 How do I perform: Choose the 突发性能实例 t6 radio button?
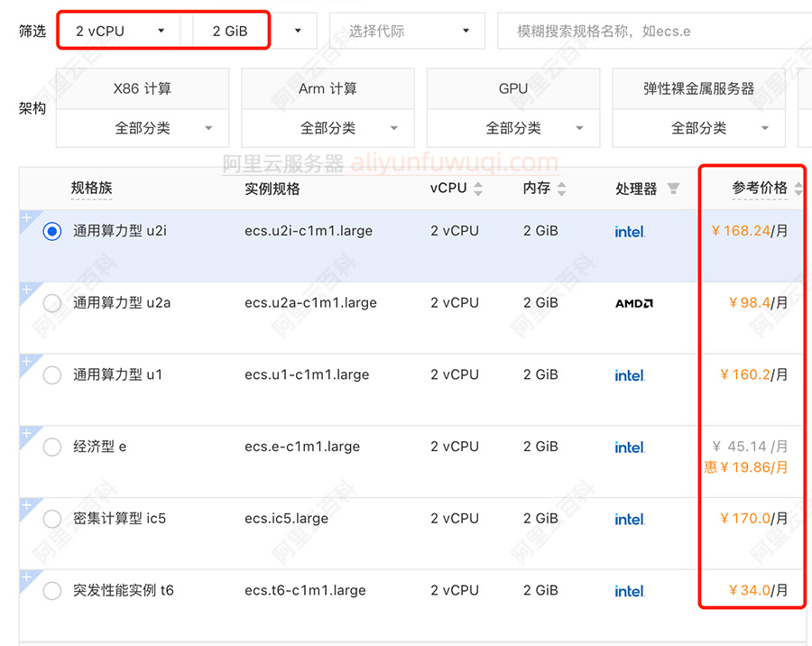click(x=52, y=591)
